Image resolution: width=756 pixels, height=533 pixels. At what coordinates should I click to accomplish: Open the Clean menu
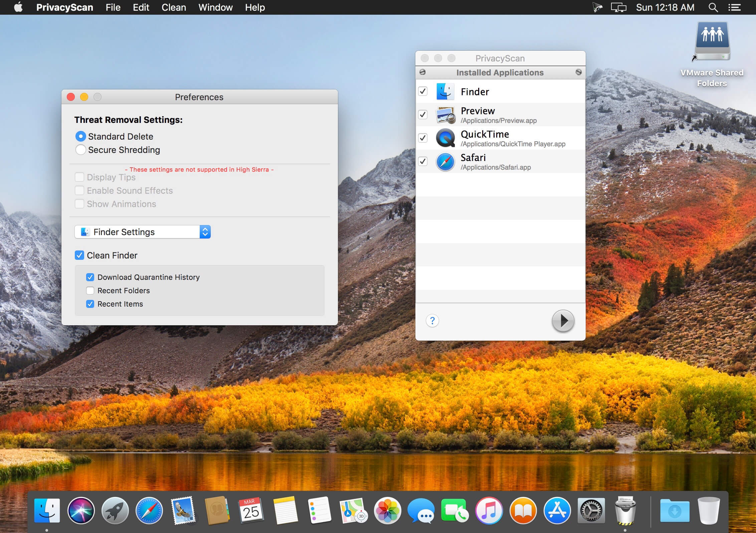[174, 7]
